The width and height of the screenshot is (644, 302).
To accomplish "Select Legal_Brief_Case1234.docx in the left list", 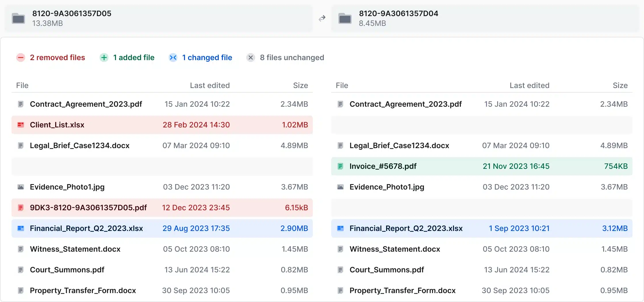I will (x=80, y=146).
